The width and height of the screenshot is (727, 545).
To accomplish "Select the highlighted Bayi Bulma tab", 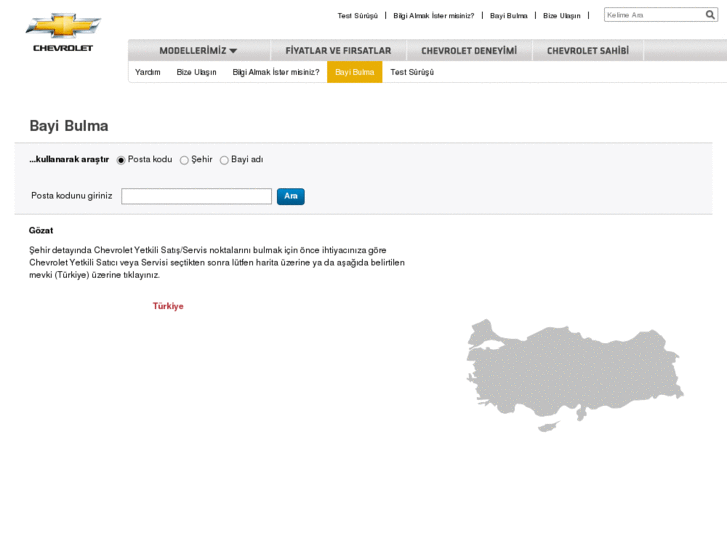I will [355, 72].
